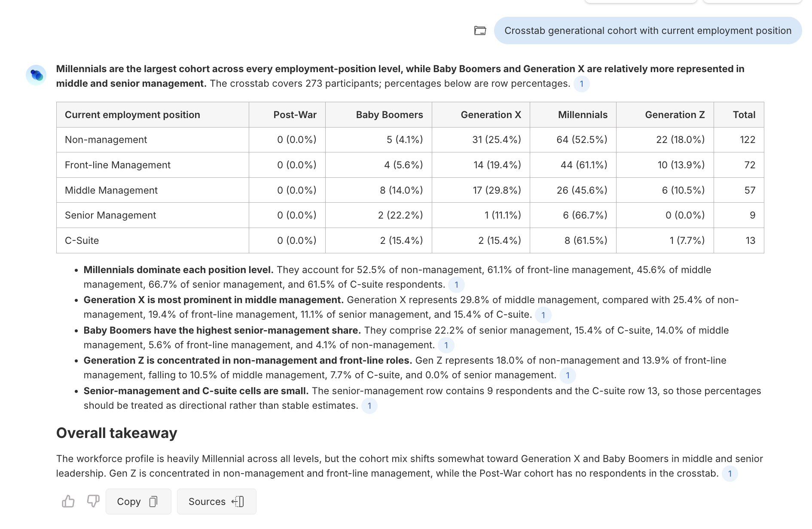Viewport: 812px width, 529px height.
Task: Open citation 1 after small cells bullet
Action: coord(369,406)
